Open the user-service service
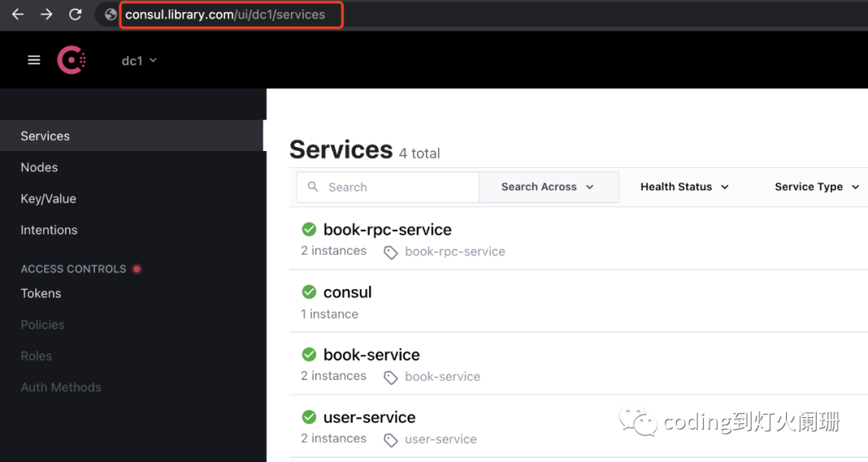This screenshot has height=462, width=868. (369, 417)
